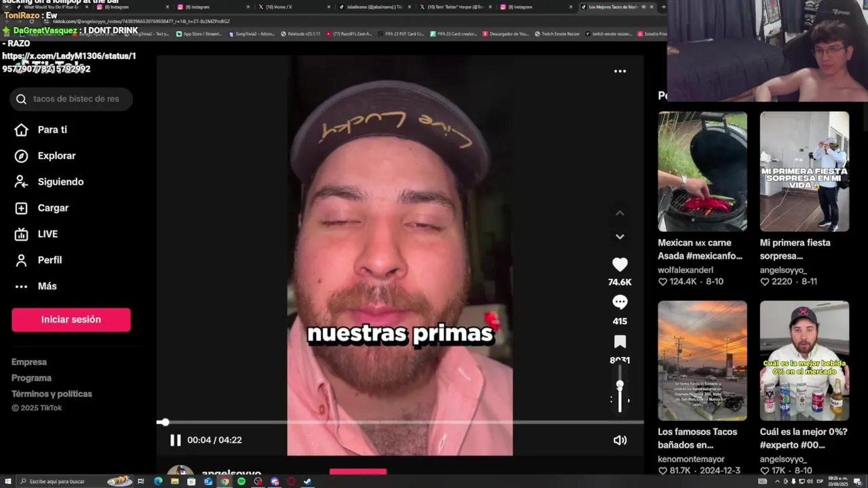This screenshot has height=488, width=868.
Task: Open Microsoft Edge from the taskbar
Action: point(158,481)
